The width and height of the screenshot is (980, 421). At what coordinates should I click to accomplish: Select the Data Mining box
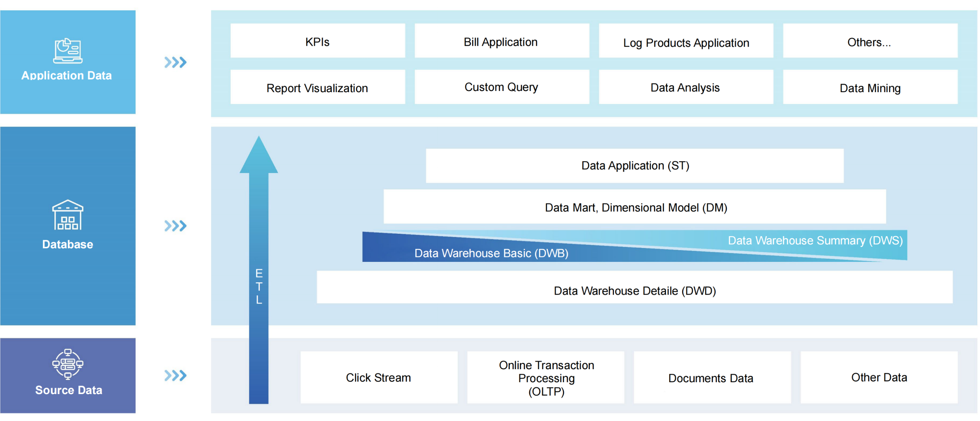pos(870,87)
